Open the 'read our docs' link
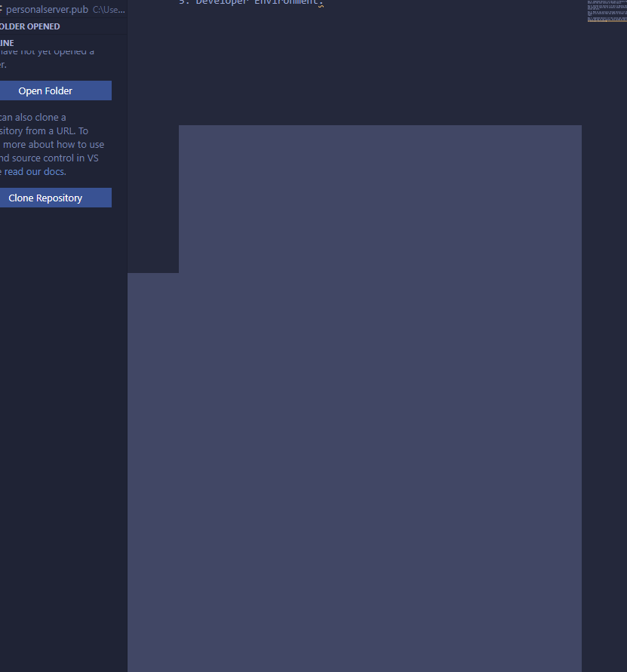This screenshot has height=672, width=627. [x=35, y=172]
